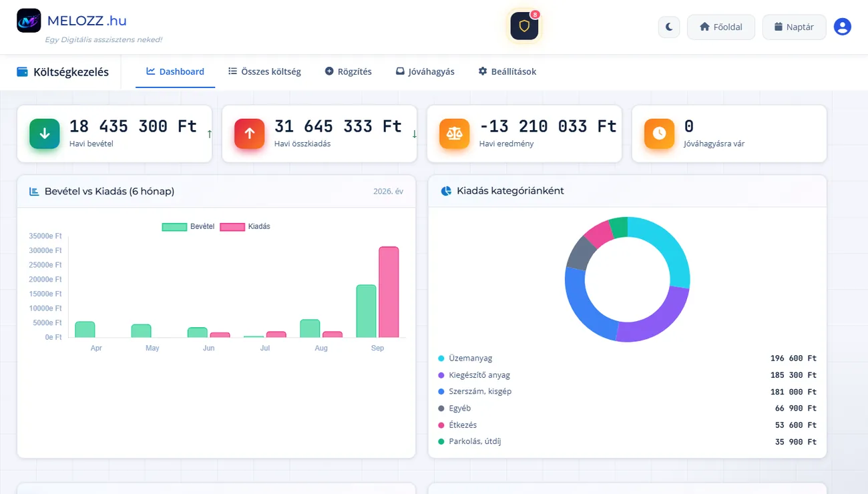Click the bar chart icon beside Bevétel vs Kiadás
Viewport: 868px width, 494px height.
click(x=34, y=192)
